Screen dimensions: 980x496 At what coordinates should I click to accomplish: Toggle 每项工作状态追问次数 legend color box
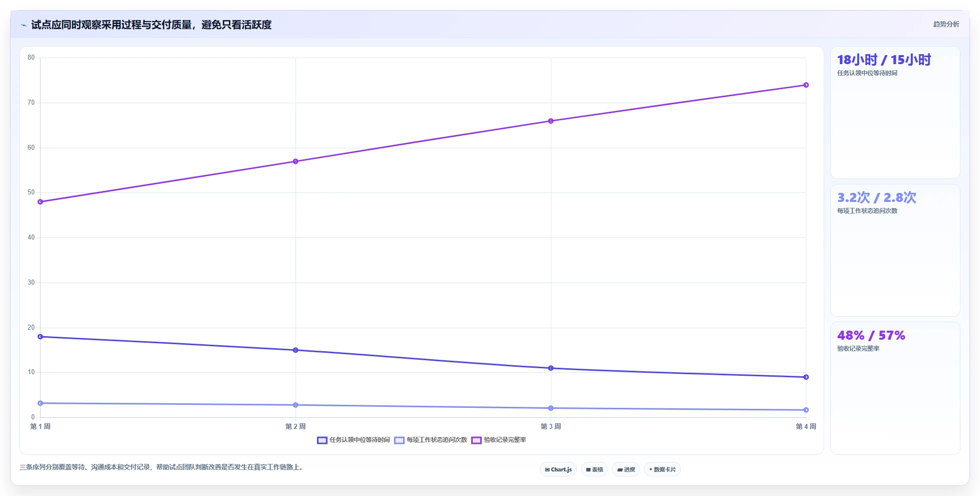point(399,440)
